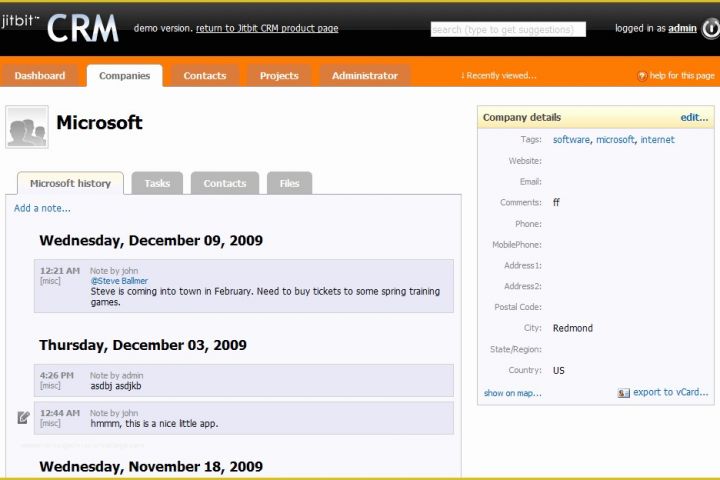Click the Country value US
This screenshot has height=480, width=720.
pos(558,370)
